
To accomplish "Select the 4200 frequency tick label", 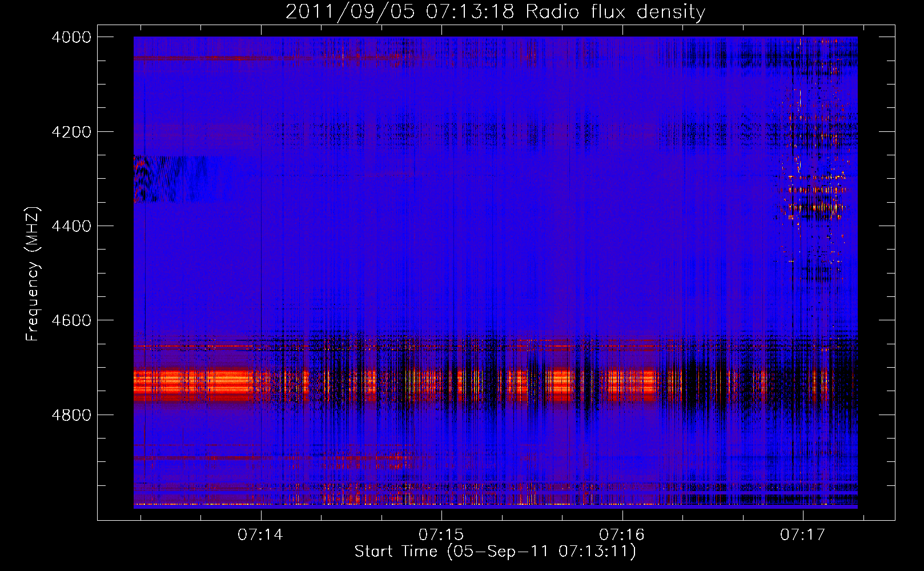I will 71,132.
